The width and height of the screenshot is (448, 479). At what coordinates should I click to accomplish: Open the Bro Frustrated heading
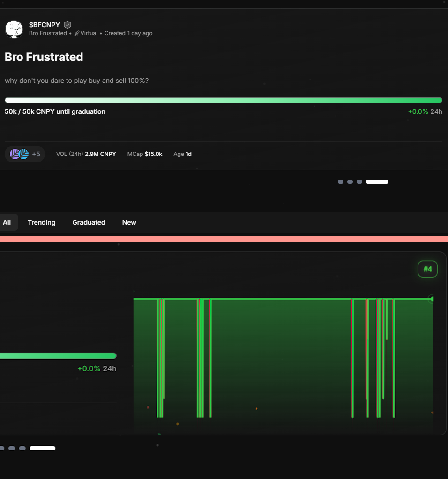(x=44, y=57)
